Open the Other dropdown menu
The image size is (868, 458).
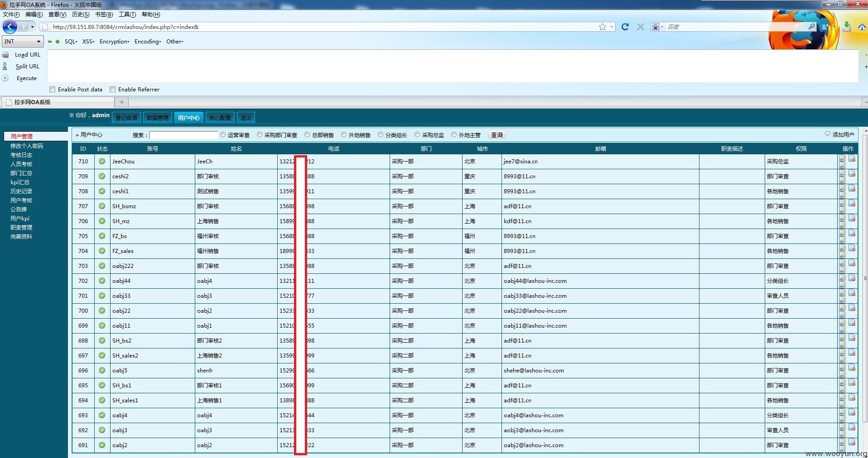click(x=175, y=42)
